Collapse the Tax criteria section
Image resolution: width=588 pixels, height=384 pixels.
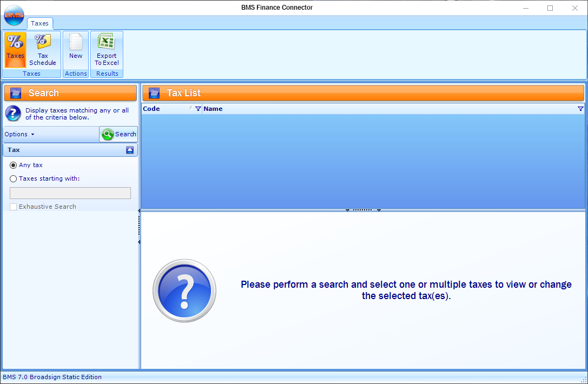[130, 150]
